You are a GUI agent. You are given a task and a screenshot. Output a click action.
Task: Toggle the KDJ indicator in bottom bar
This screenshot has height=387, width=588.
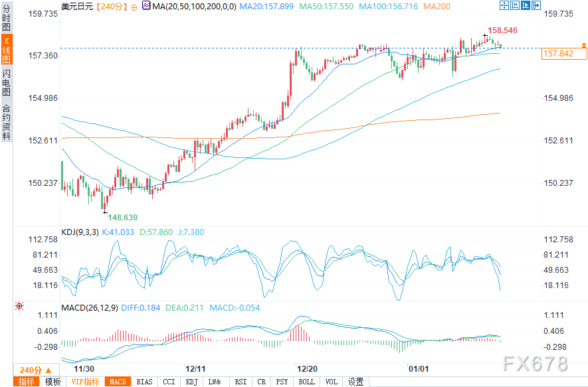coord(191,382)
